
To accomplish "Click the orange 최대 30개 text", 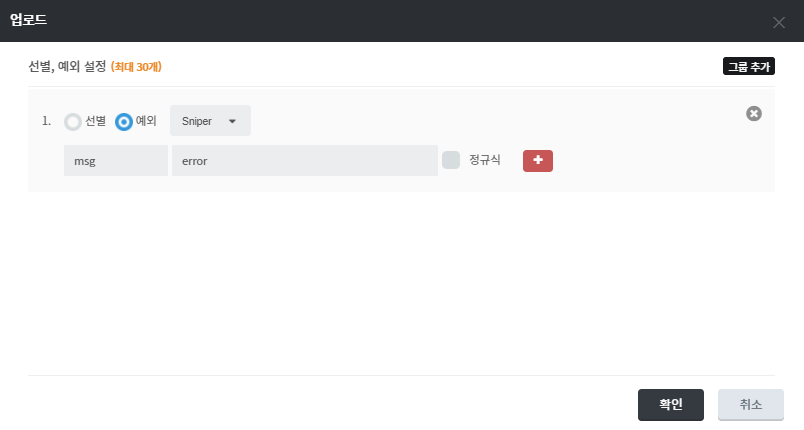I will (x=136, y=67).
